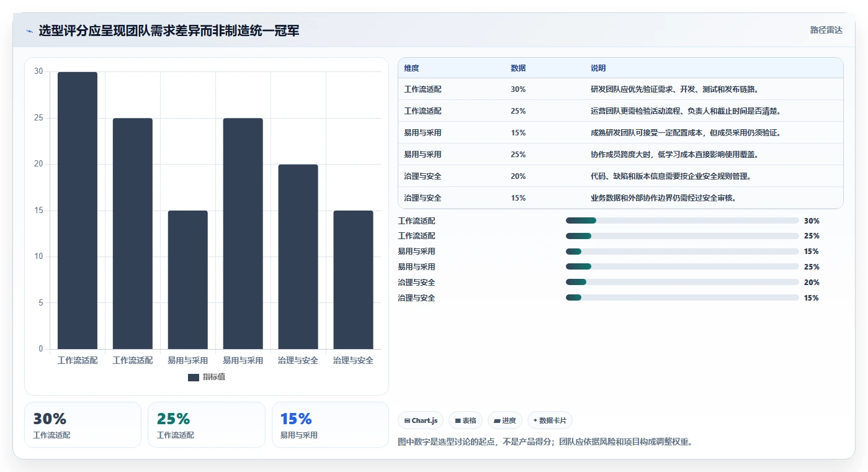868x472 pixels.
Task: Select the 说明 table column header
Action: point(598,68)
